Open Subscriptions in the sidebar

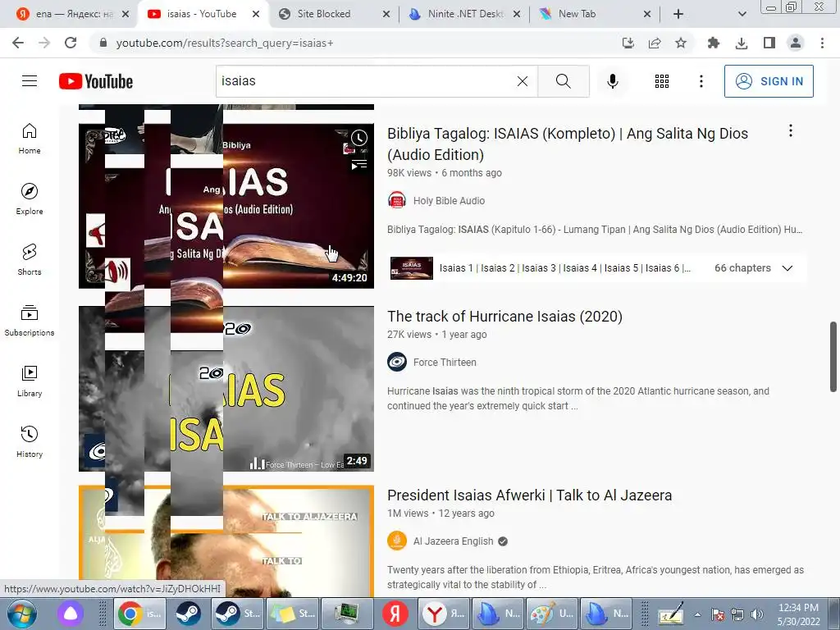(x=30, y=321)
